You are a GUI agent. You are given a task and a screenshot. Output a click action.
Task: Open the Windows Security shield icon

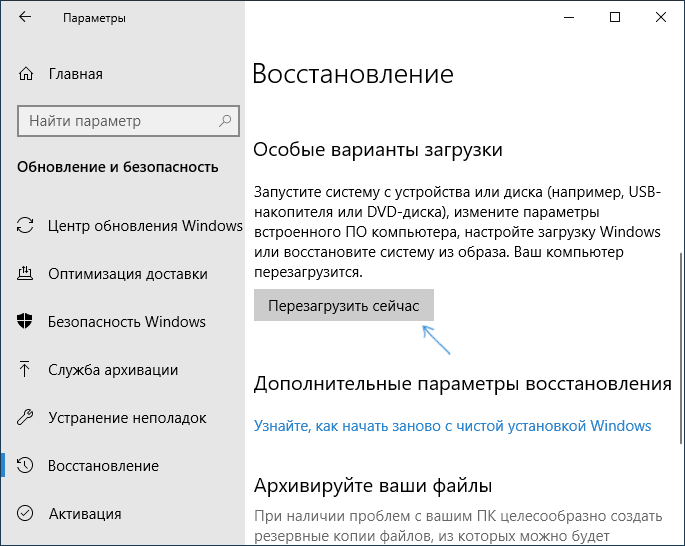[25, 321]
